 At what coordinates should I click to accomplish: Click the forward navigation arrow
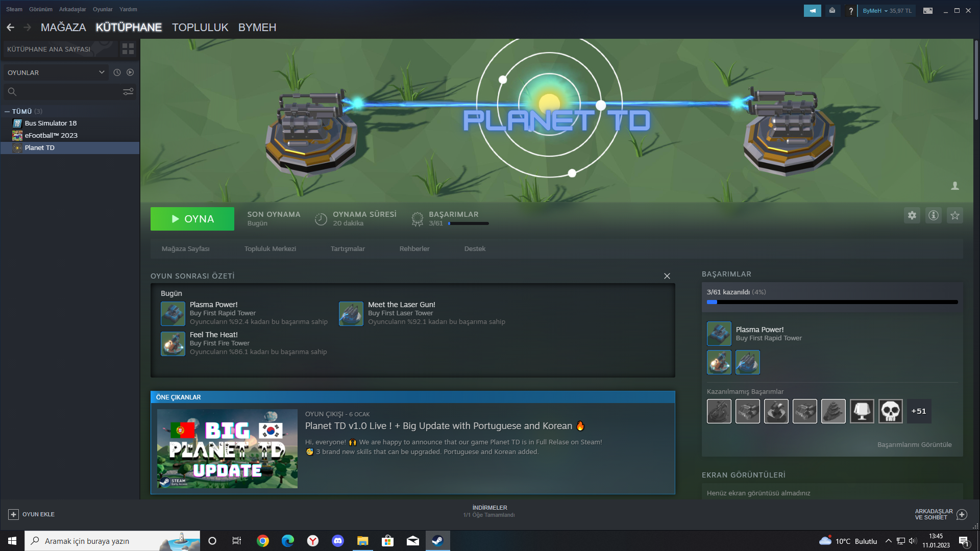point(28,28)
